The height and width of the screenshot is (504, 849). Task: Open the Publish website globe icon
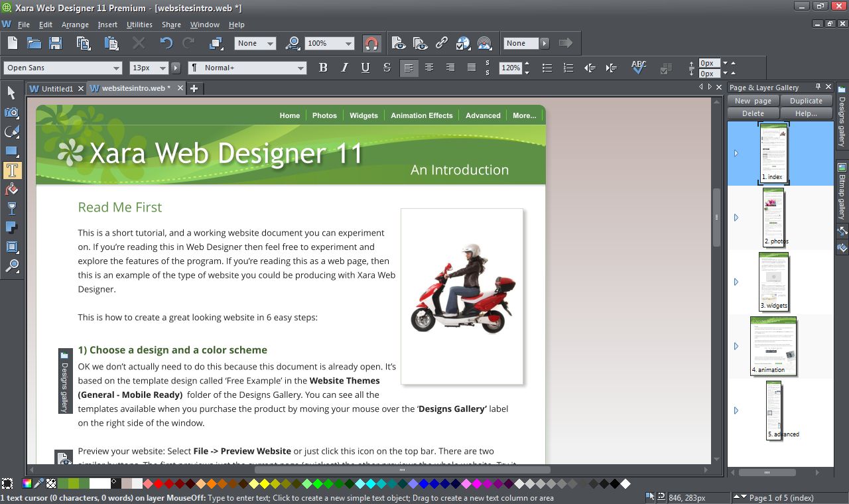[x=463, y=43]
